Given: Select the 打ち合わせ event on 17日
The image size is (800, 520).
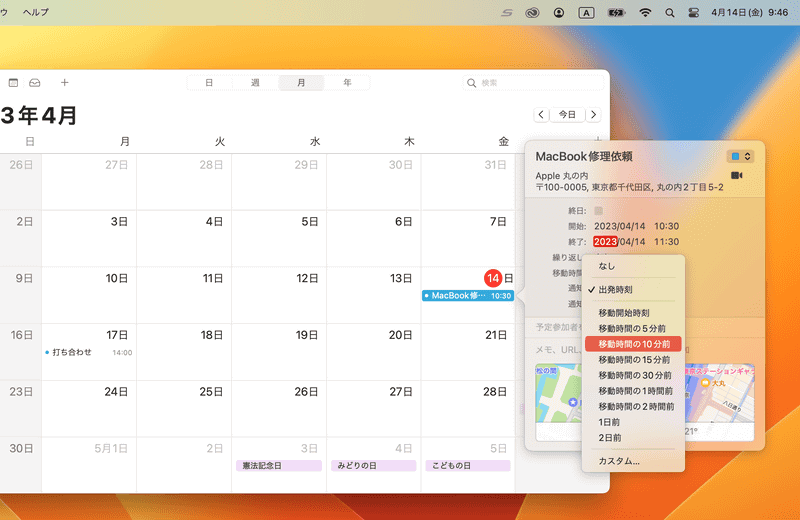Looking at the screenshot, I should click(89, 353).
